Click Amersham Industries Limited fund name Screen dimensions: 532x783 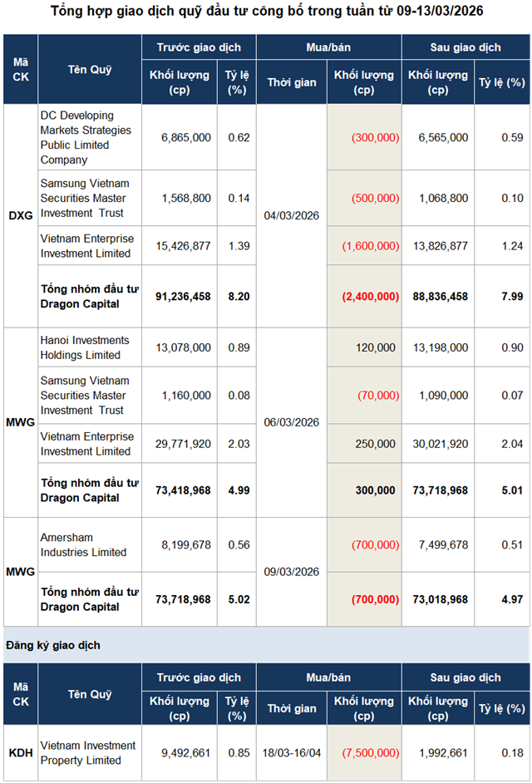pos(83,545)
